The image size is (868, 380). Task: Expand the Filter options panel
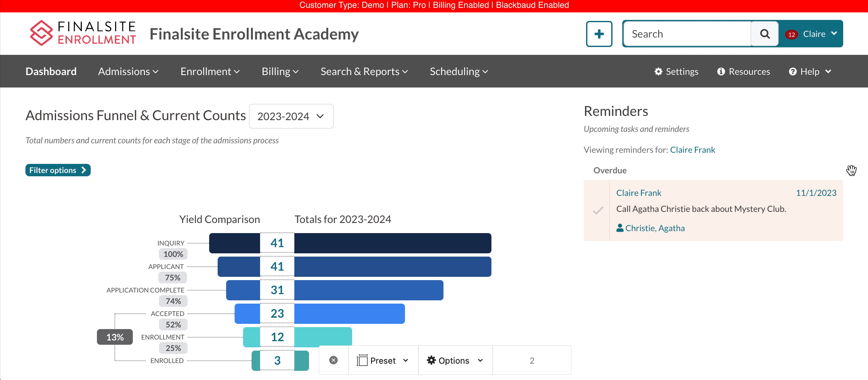pos(58,170)
